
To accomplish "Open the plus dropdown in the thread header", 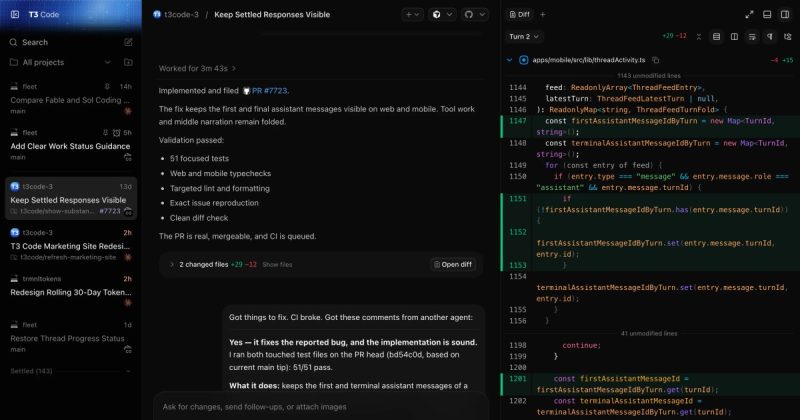I will (412, 15).
